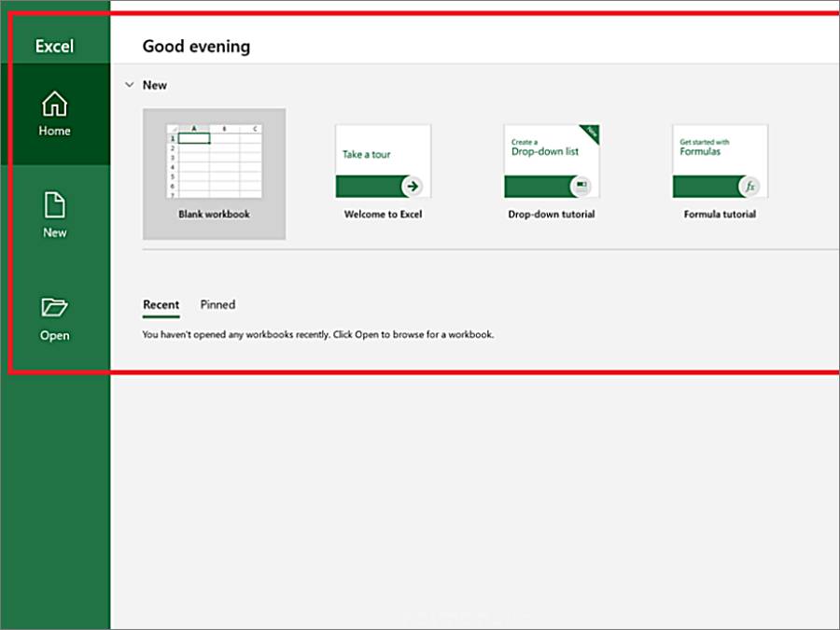This screenshot has width=840, height=630.
Task: Click the drop-down list icon on tutorial card
Action: click(581, 187)
